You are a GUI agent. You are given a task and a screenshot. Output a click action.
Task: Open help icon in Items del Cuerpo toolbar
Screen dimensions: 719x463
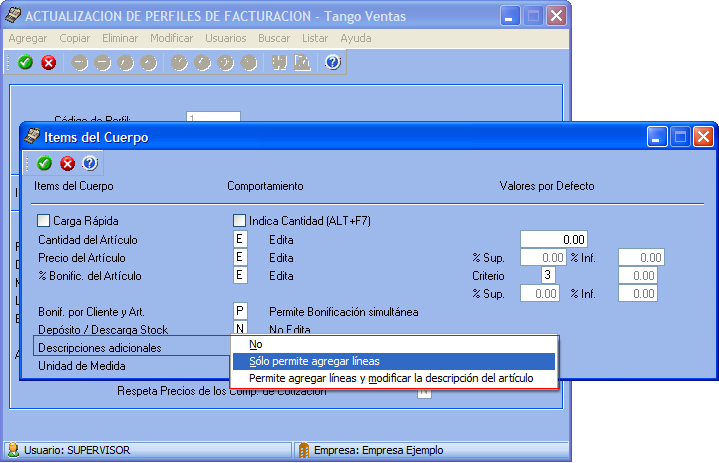tap(90, 163)
